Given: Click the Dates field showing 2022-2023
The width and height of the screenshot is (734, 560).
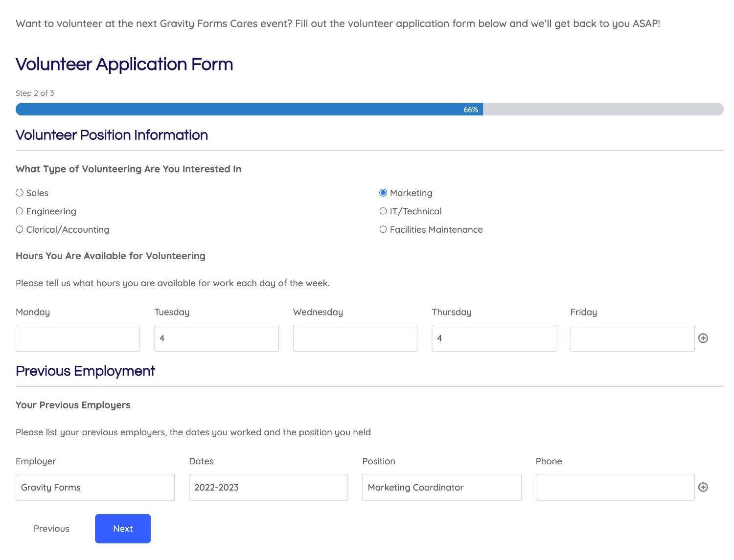Looking at the screenshot, I should click(x=269, y=487).
